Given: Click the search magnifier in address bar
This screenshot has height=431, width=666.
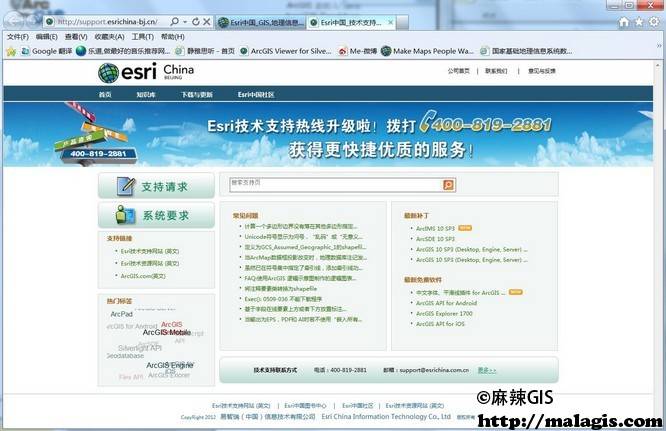Looking at the screenshot, I should (x=175, y=21).
